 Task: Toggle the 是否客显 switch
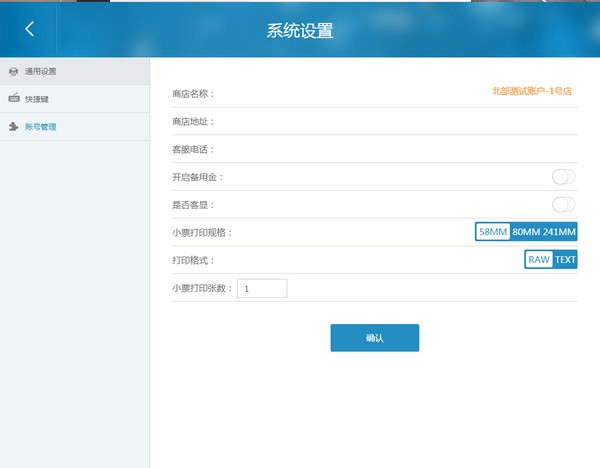[563, 205]
